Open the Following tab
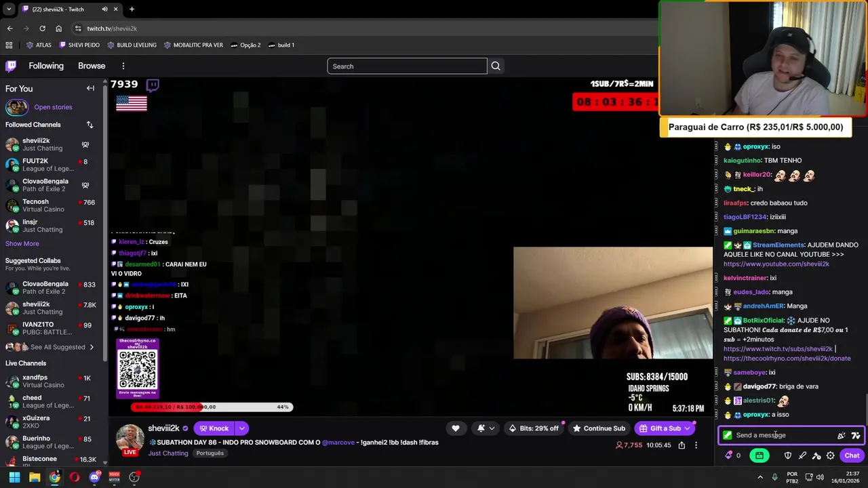Viewport: 868px width, 488px height. (x=46, y=66)
